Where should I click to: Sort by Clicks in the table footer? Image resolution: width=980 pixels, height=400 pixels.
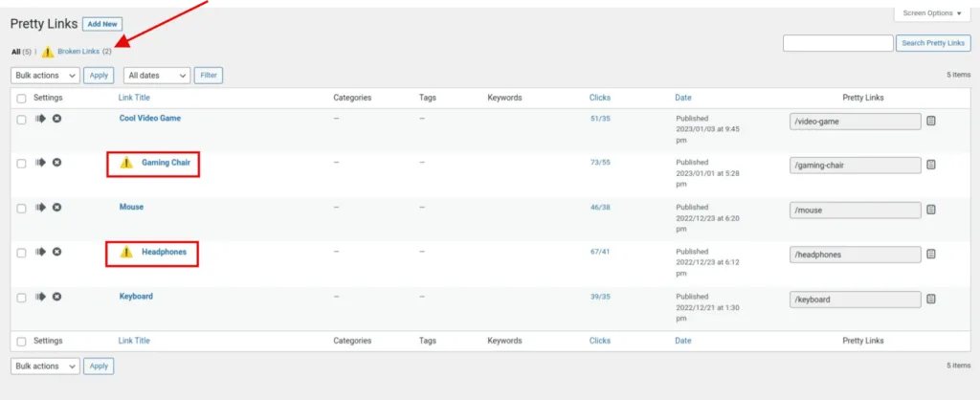click(599, 341)
